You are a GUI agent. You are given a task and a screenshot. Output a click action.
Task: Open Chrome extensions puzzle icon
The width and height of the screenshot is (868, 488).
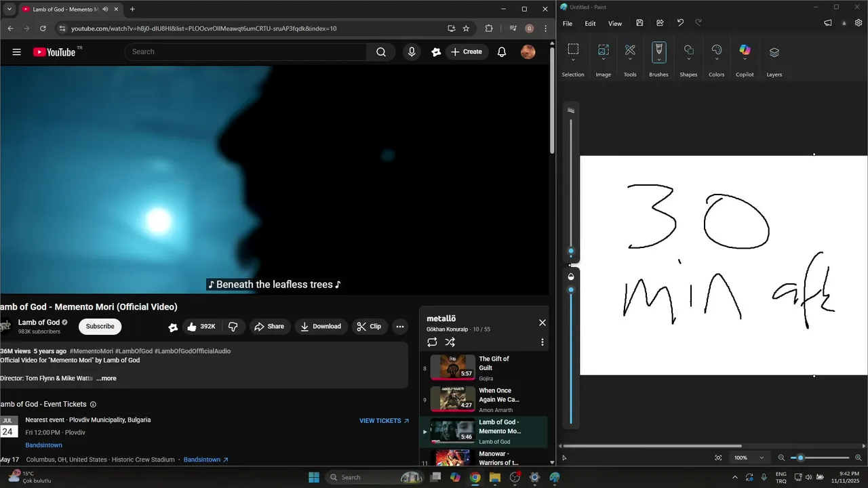click(x=489, y=28)
